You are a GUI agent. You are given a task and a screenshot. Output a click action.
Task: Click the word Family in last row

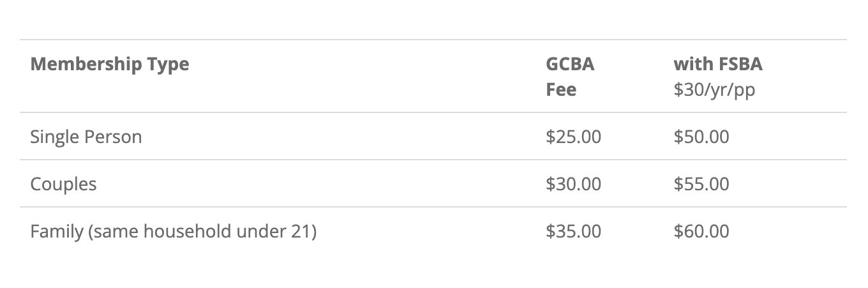tap(56, 231)
